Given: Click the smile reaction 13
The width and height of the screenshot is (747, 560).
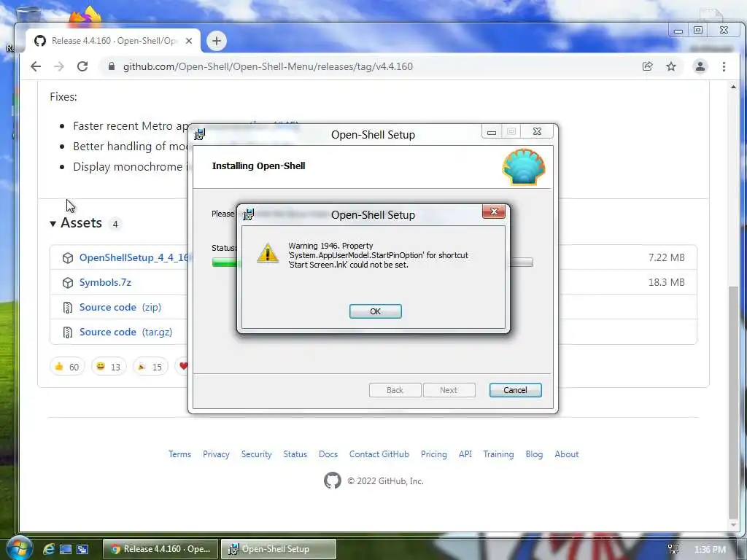Looking at the screenshot, I should pyautogui.click(x=109, y=367).
